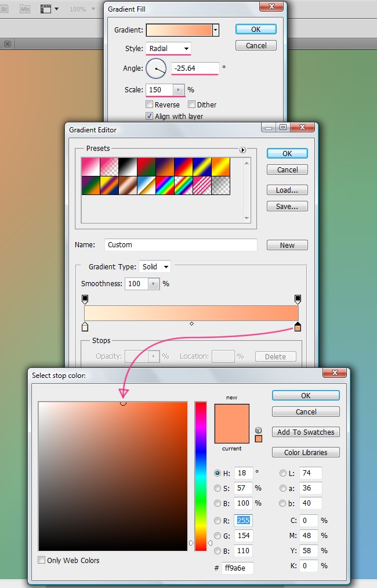Image resolution: width=377 pixels, height=588 pixels.
Task: Select the H hue radio button
Action: tap(217, 473)
